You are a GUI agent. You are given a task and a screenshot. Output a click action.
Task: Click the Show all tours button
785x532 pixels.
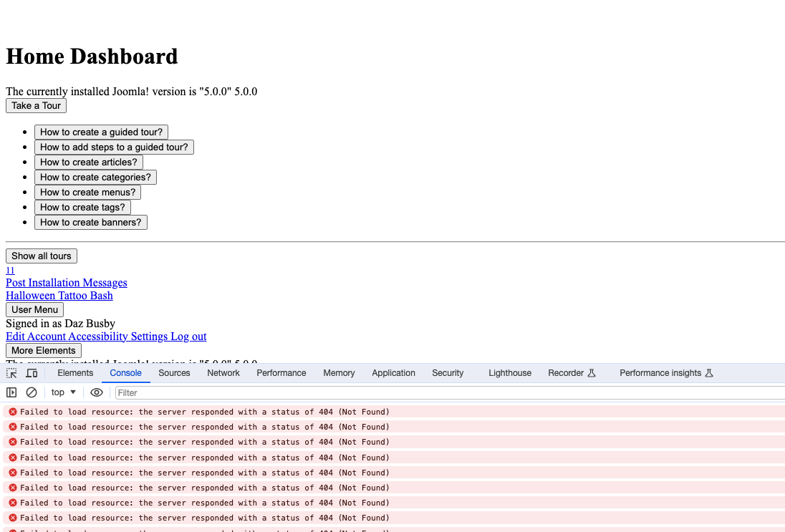pyautogui.click(x=42, y=256)
